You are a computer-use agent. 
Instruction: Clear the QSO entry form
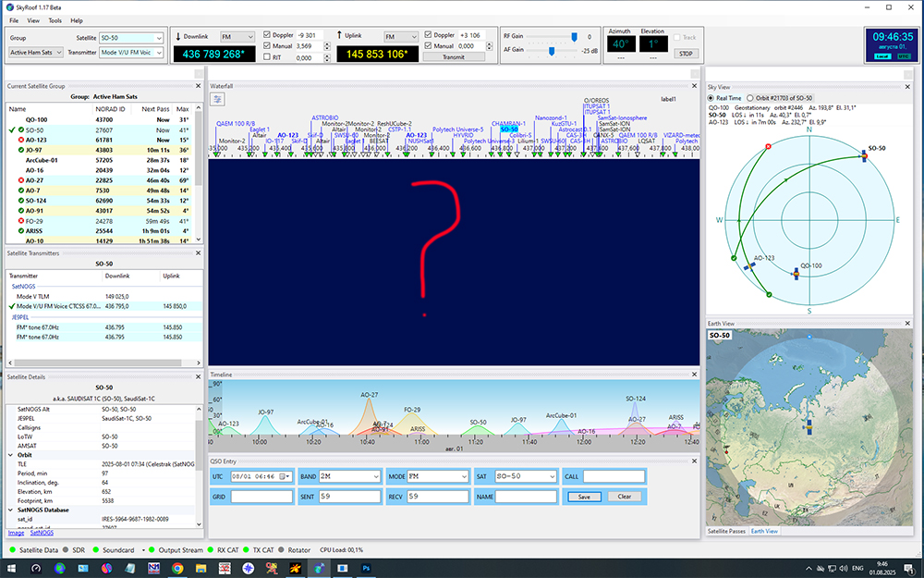pyautogui.click(x=625, y=497)
